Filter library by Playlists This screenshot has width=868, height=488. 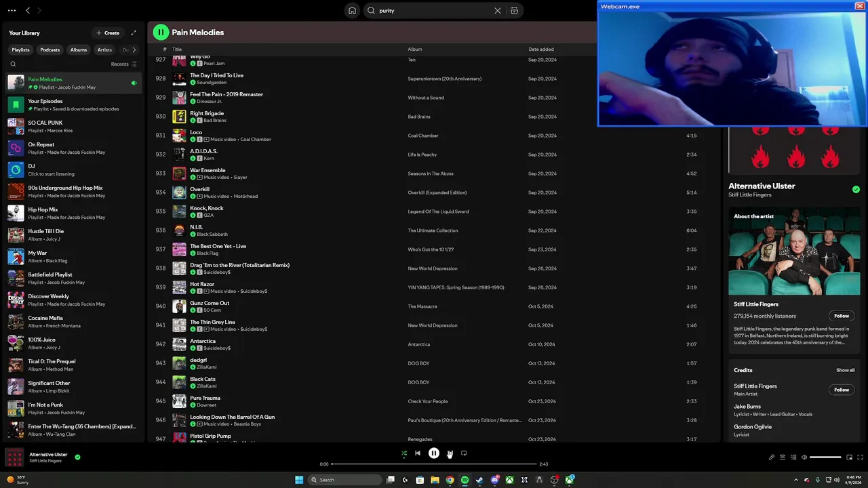click(x=20, y=49)
